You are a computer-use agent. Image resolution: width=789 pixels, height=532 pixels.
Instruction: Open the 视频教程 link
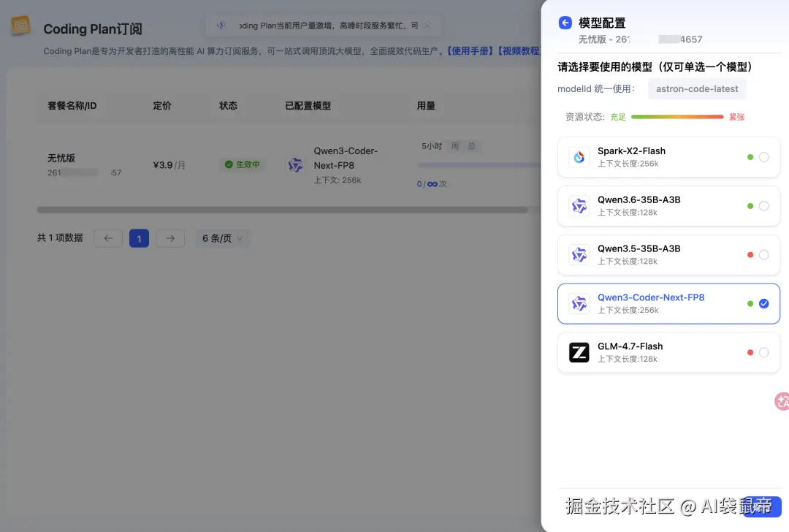click(519, 51)
